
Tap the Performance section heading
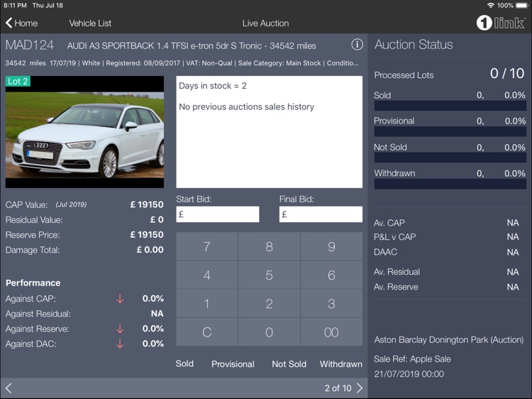coord(33,283)
